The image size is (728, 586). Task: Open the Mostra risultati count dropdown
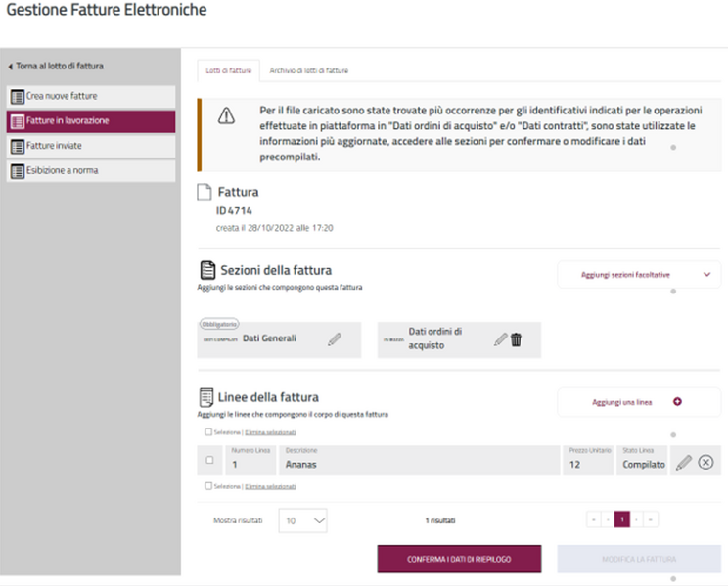(x=303, y=520)
